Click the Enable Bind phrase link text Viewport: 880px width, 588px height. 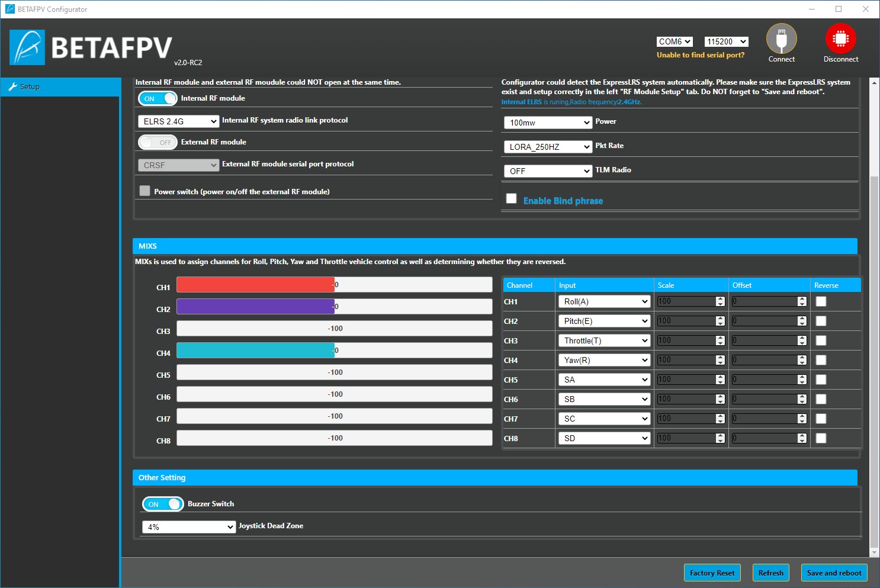pyautogui.click(x=563, y=201)
